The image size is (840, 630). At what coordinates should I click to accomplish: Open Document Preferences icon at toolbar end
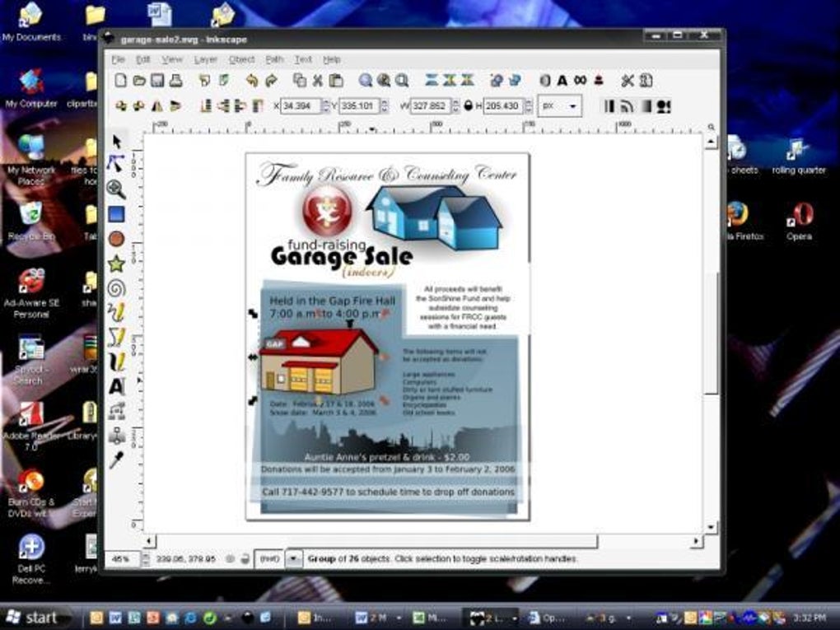646,81
